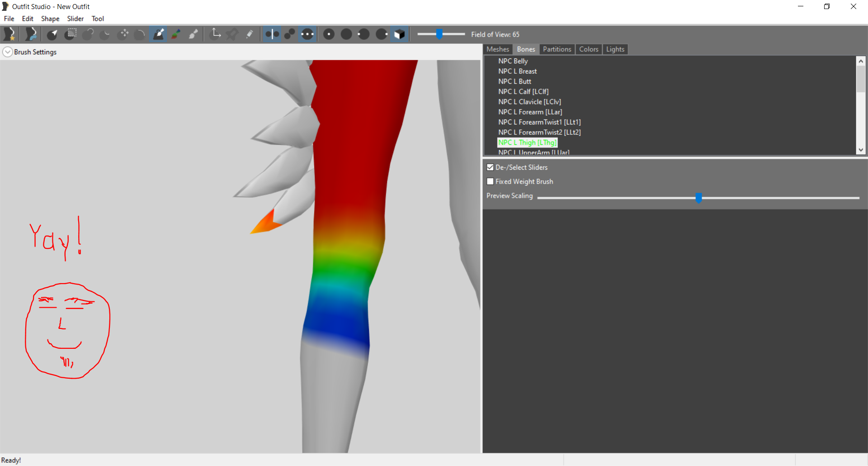Viewport: 868px width, 466px height.
Task: Close the Outfit Studio window
Action: (x=854, y=6)
